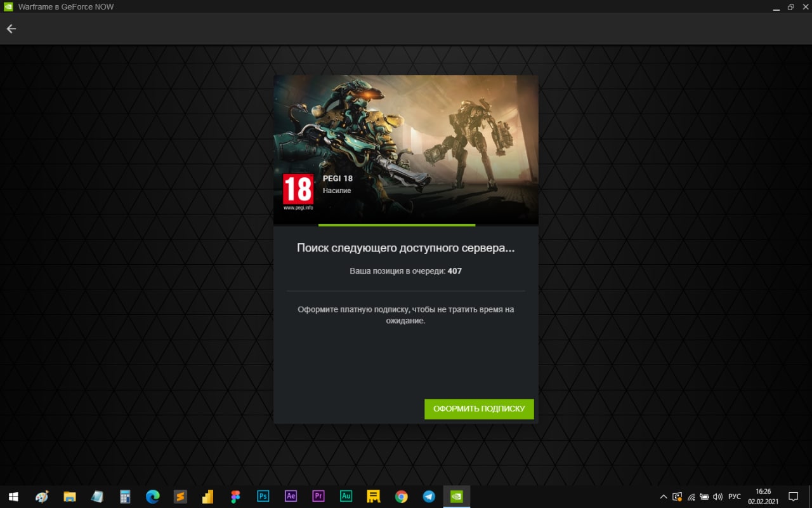Click the battery power tray icon
Screen dimensions: 812x508
pyautogui.click(x=704, y=497)
